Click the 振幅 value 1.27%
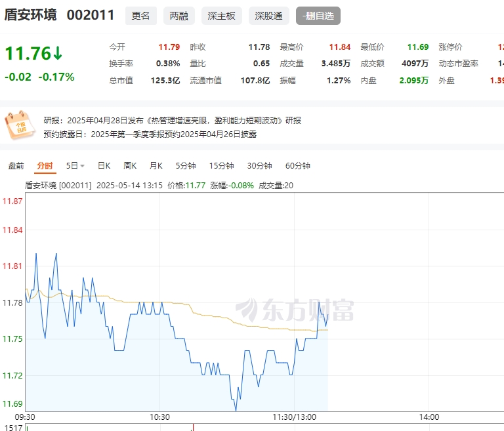Viewport: 504px width, 431px height. tap(339, 80)
